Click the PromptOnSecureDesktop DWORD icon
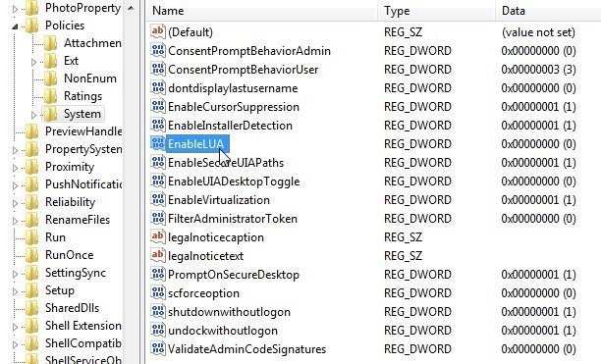Screen dimensions: 601x364 pyautogui.click(x=158, y=274)
